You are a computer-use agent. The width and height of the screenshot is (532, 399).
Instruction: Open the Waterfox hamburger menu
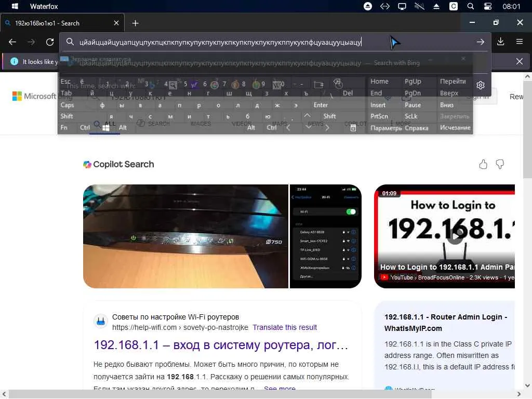tap(519, 42)
